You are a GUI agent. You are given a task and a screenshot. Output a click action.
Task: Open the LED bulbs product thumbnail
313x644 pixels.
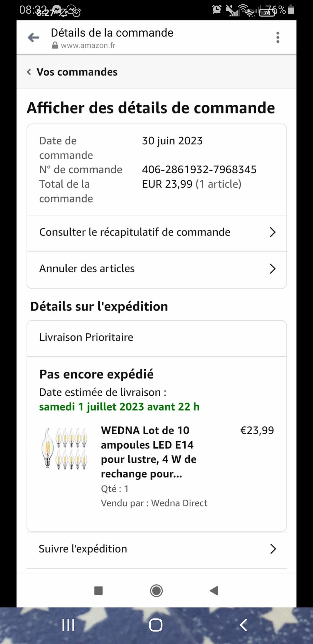(x=64, y=448)
